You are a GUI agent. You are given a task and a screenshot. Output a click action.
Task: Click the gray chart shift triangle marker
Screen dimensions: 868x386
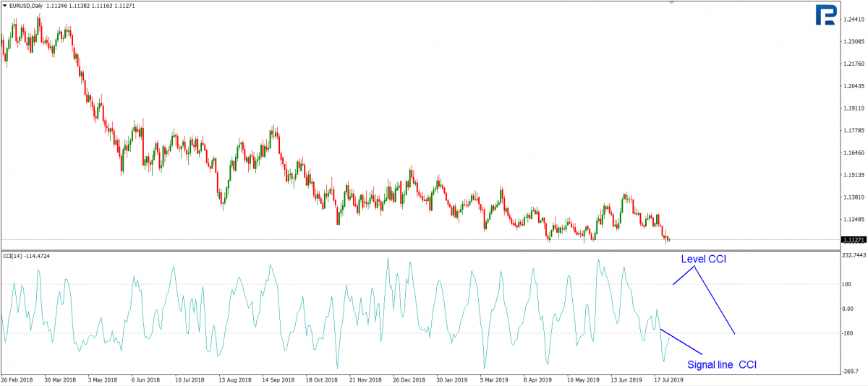pos(671,3)
